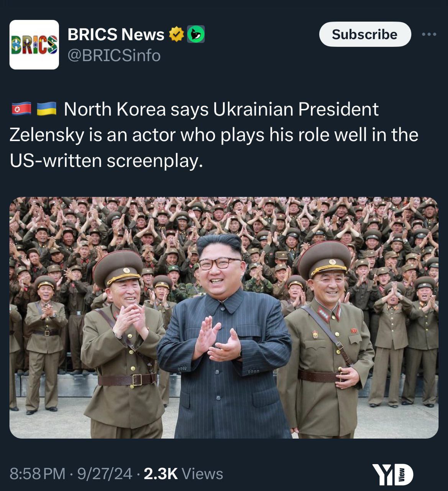Open the three-dot more options menu
Image resolution: width=448 pixels, height=491 pixels.
[x=429, y=34]
